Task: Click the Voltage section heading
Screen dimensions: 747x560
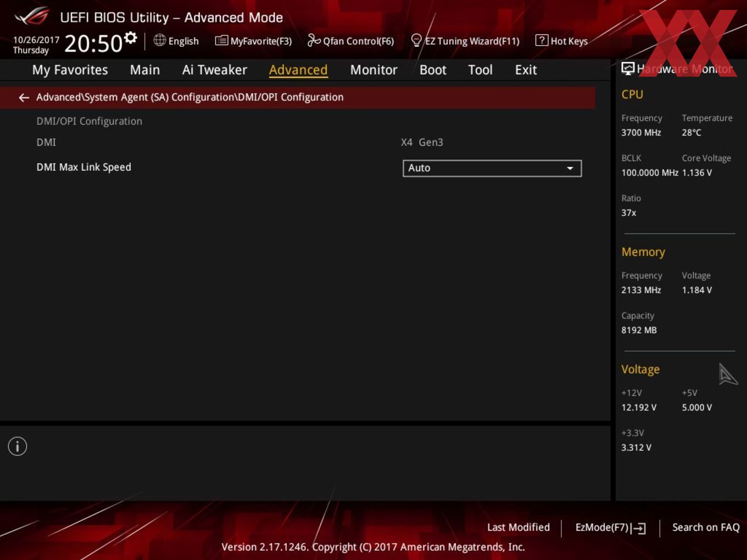Action: point(640,369)
